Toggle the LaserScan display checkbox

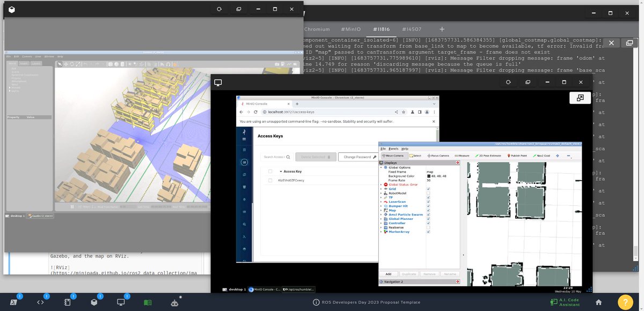(428, 202)
